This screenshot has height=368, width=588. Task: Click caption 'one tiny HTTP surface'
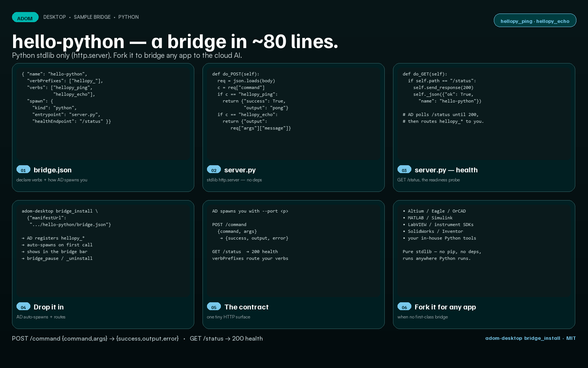tap(228, 317)
